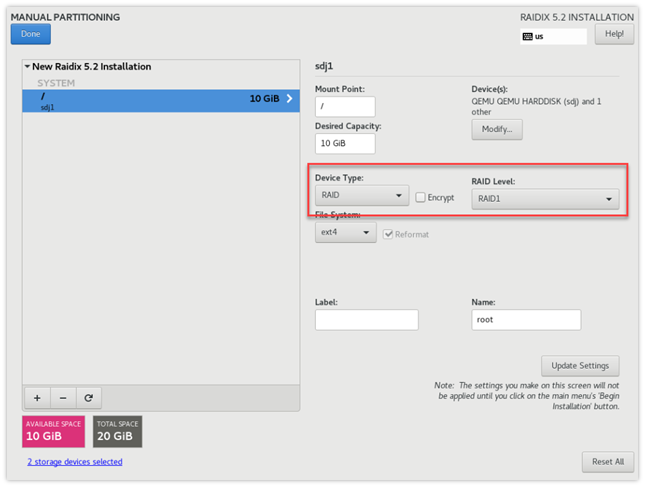Click the pink Available Space 10 GiB box
Screen dimensions: 645x487
[x=53, y=431]
